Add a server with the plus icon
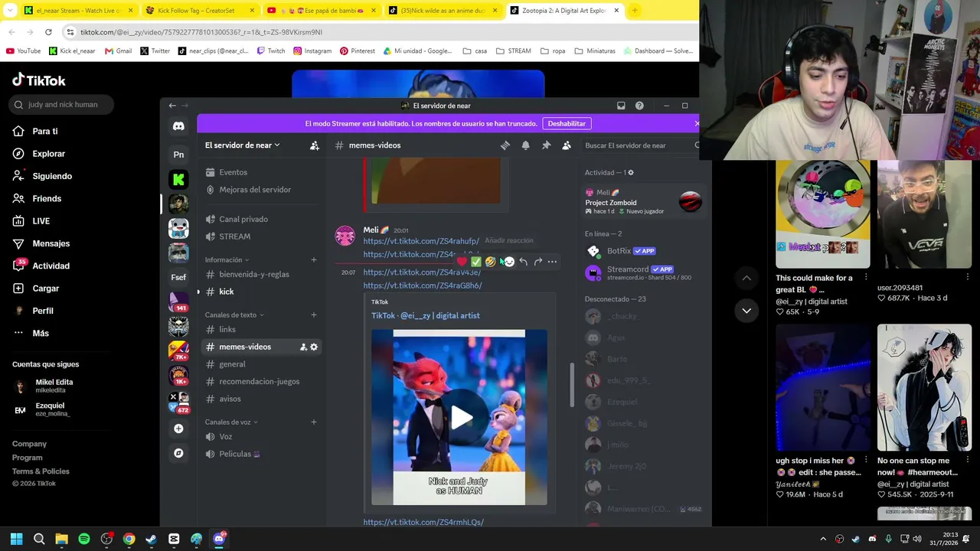The width and height of the screenshot is (980, 551). click(178, 429)
